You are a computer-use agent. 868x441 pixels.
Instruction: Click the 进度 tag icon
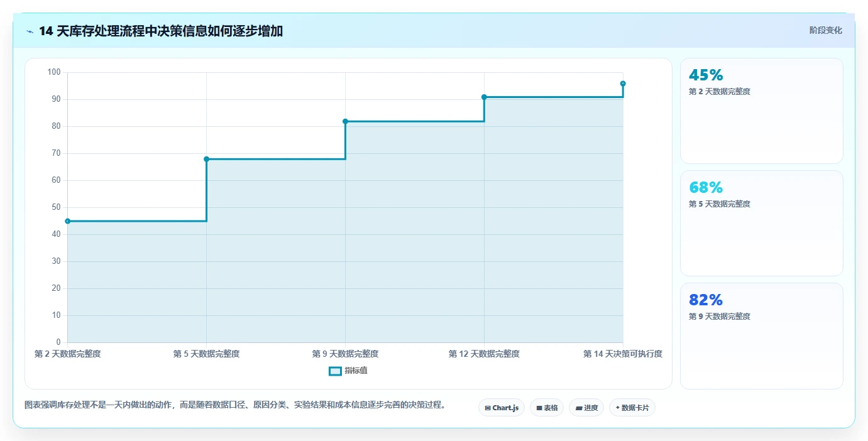point(579,408)
